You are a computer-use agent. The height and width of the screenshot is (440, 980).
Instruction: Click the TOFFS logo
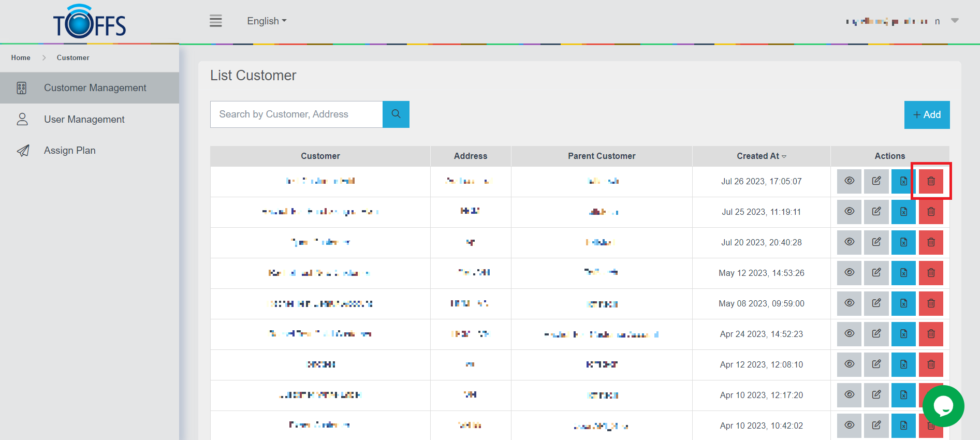coord(90,22)
